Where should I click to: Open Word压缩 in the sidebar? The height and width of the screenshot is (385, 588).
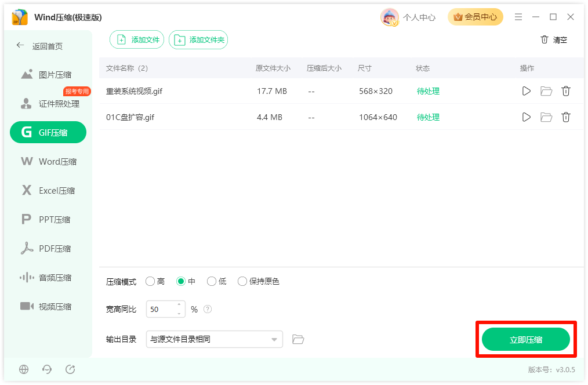click(x=48, y=162)
